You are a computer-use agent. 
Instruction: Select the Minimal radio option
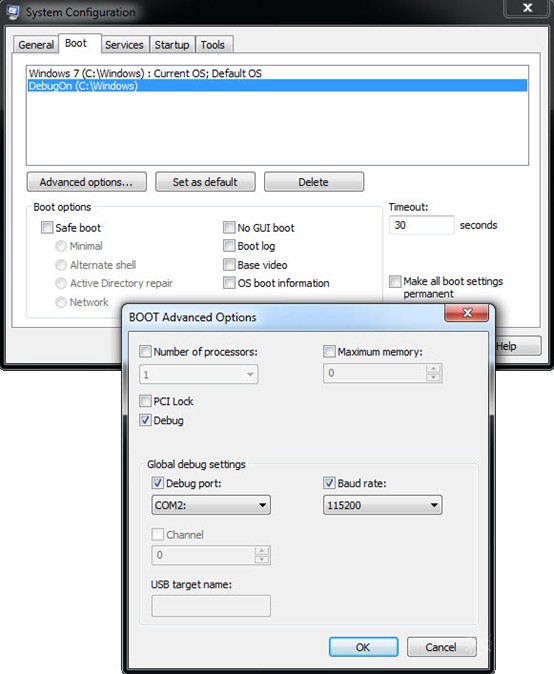coord(61,246)
